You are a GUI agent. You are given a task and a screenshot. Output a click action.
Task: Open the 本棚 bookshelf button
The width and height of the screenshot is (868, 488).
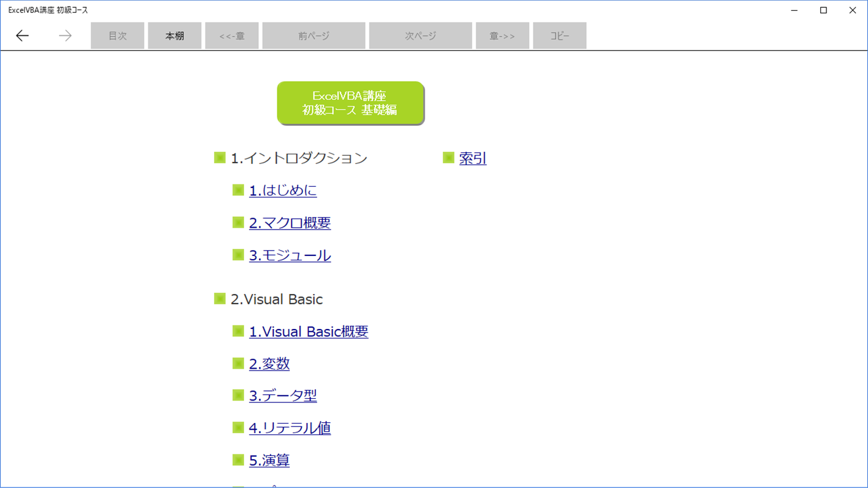pyautogui.click(x=175, y=36)
